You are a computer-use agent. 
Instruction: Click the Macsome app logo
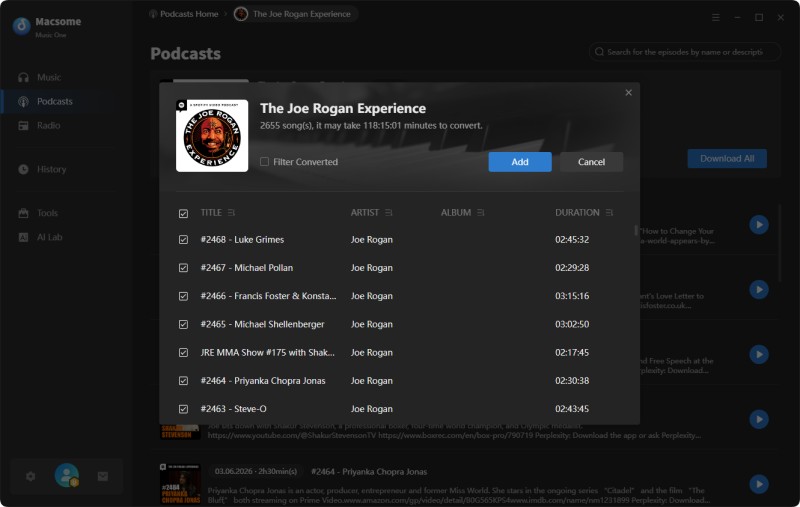(x=21, y=26)
